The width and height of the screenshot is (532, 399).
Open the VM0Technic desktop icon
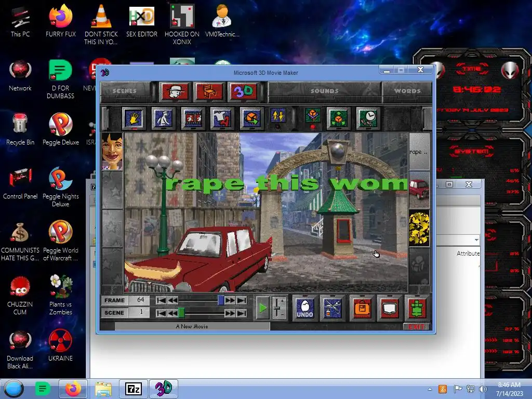[x=222, y=21]
